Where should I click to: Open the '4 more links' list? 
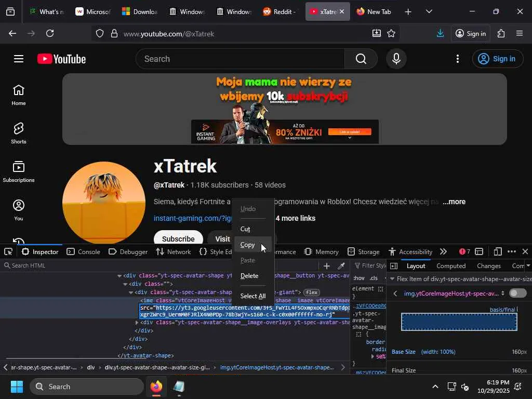point(296,218)
